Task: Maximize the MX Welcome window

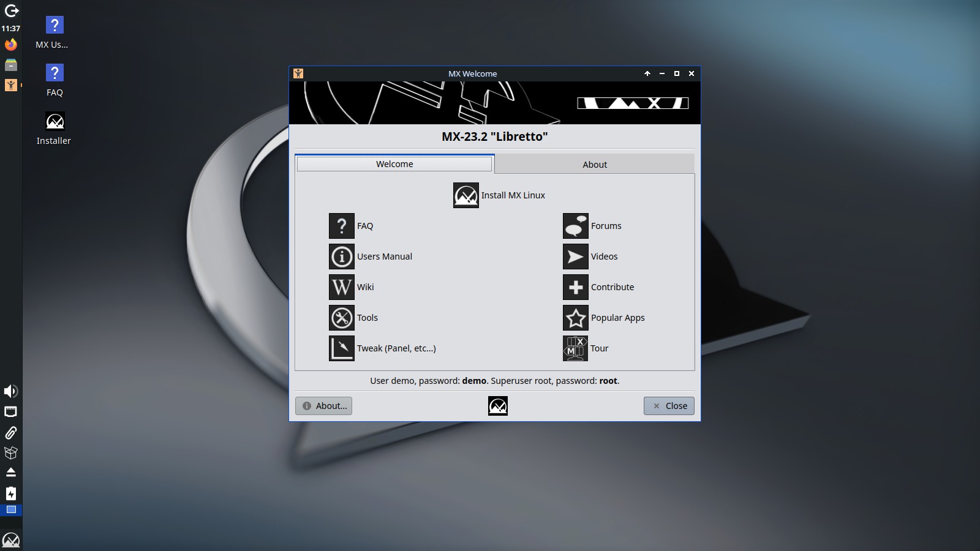Action: click(677, 73)
